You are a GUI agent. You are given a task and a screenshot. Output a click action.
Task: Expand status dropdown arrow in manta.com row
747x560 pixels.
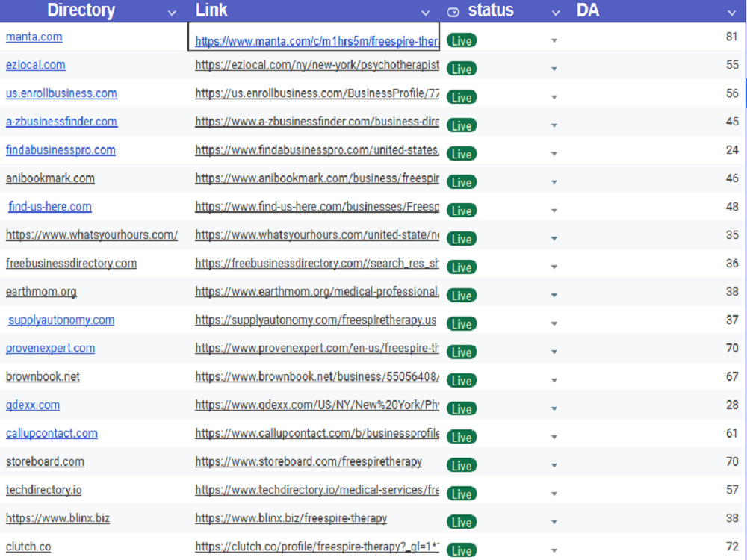pos(554,41)
